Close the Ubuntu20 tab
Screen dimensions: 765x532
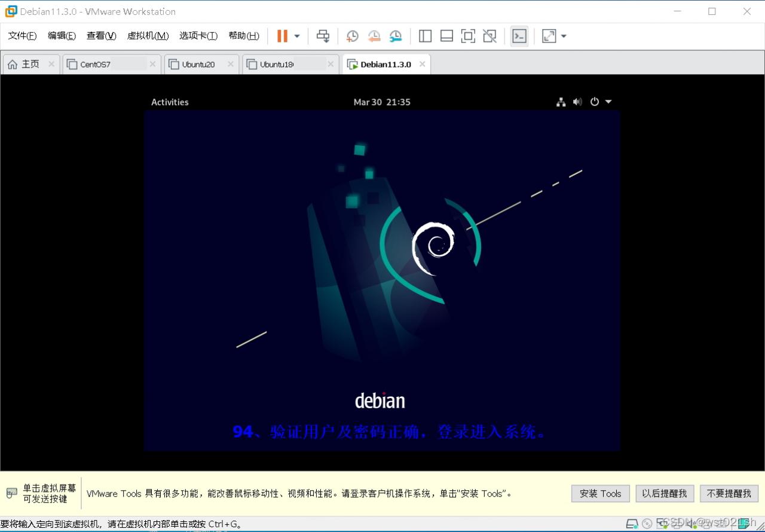pos(230,65)
